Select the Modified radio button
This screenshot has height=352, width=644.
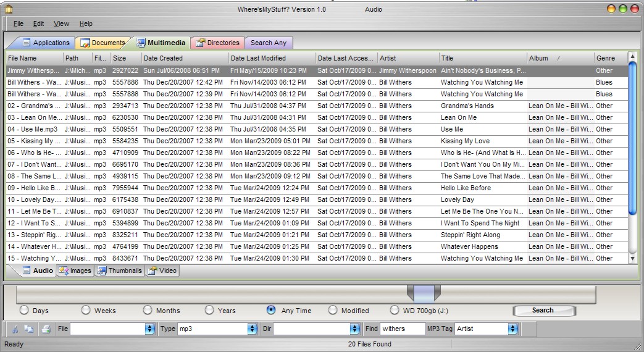(333, 310)
